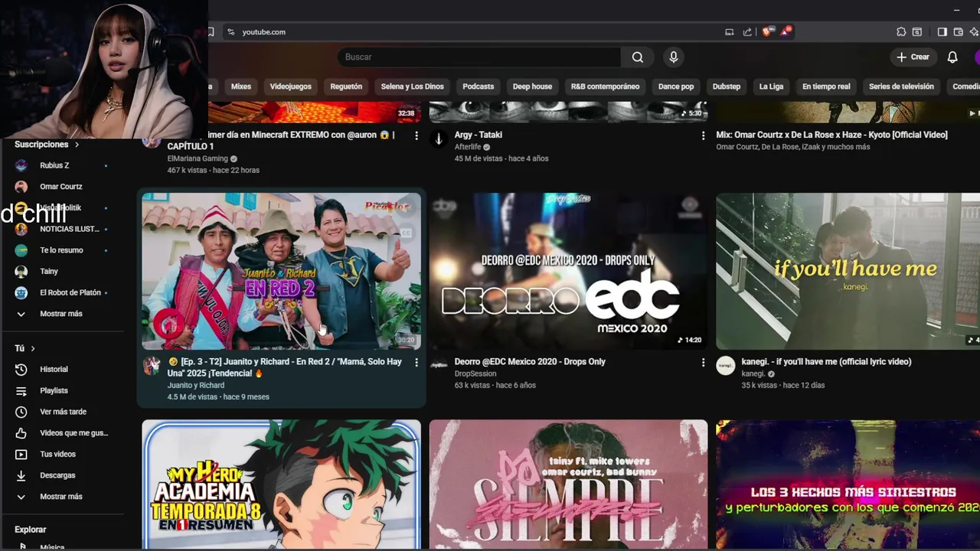Click Tainy channel avatar

pos(21,272)
